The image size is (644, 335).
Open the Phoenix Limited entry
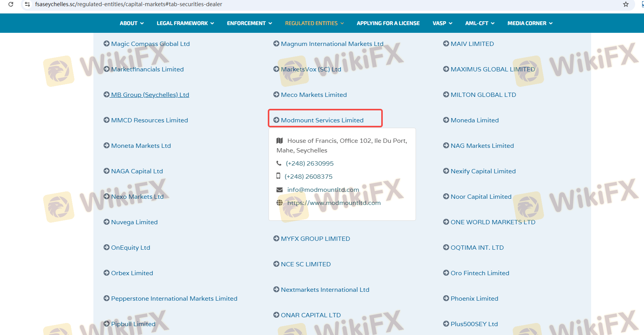tap(475, 298)
